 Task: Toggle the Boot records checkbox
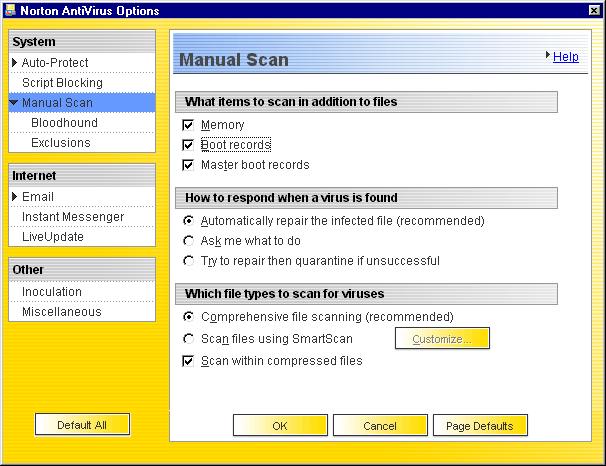[x=188, y=145]
